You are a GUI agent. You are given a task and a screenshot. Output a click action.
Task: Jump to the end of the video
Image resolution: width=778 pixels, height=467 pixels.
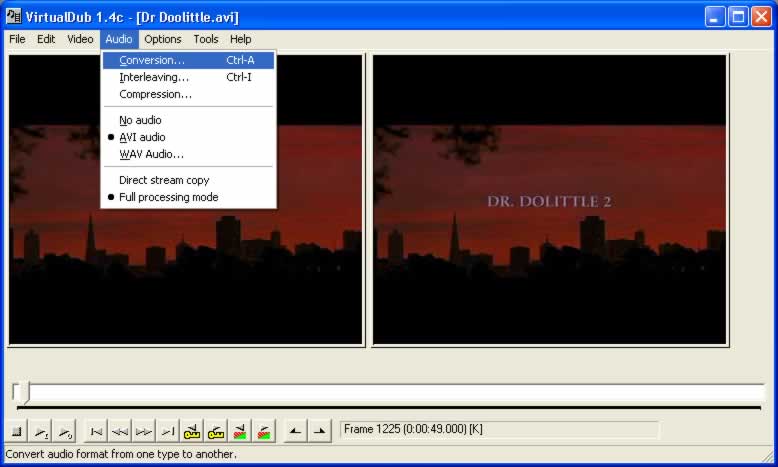coord(168,431)
